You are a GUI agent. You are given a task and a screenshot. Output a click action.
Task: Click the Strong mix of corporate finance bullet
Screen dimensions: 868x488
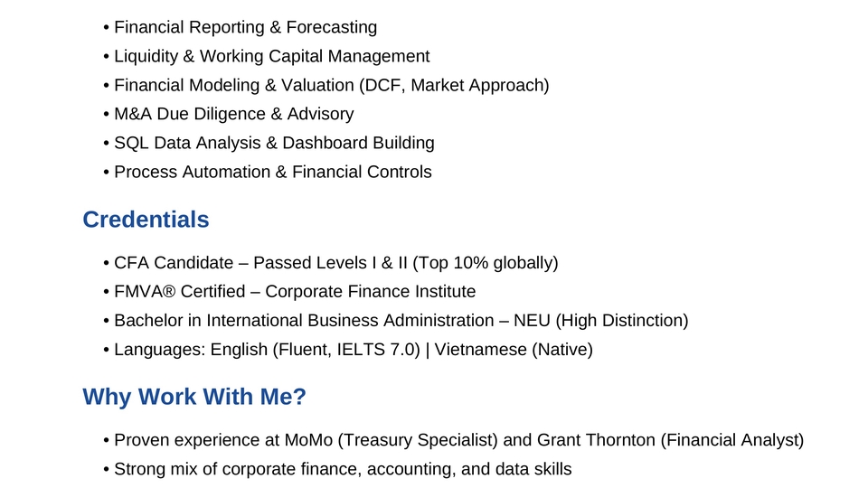point(343,469)
